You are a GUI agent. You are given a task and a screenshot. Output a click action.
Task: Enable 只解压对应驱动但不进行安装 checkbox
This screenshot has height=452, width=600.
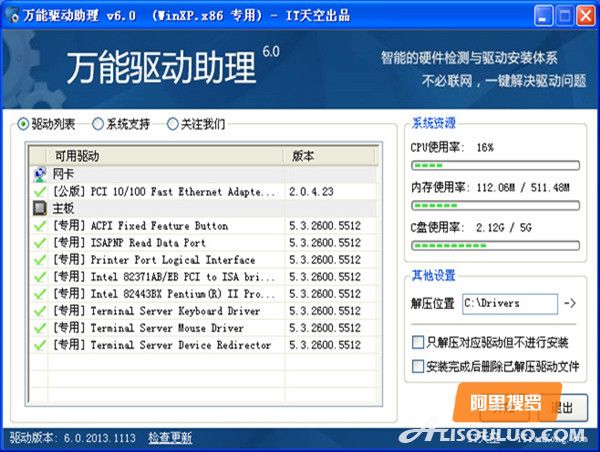coord(418,342)
